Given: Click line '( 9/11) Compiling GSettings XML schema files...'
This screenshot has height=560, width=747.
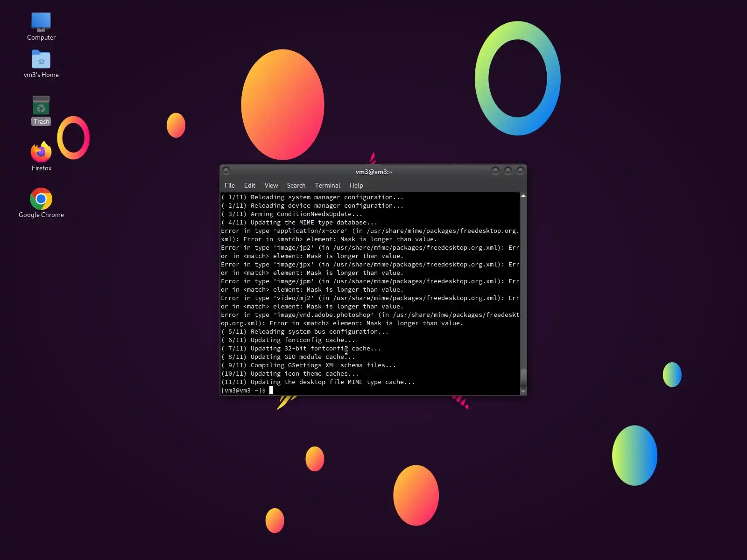Looking at the screenshot, I should point(309,365).
